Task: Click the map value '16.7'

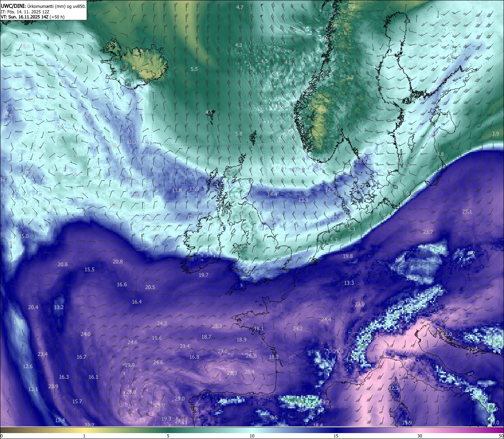Action: pos(82,357)
